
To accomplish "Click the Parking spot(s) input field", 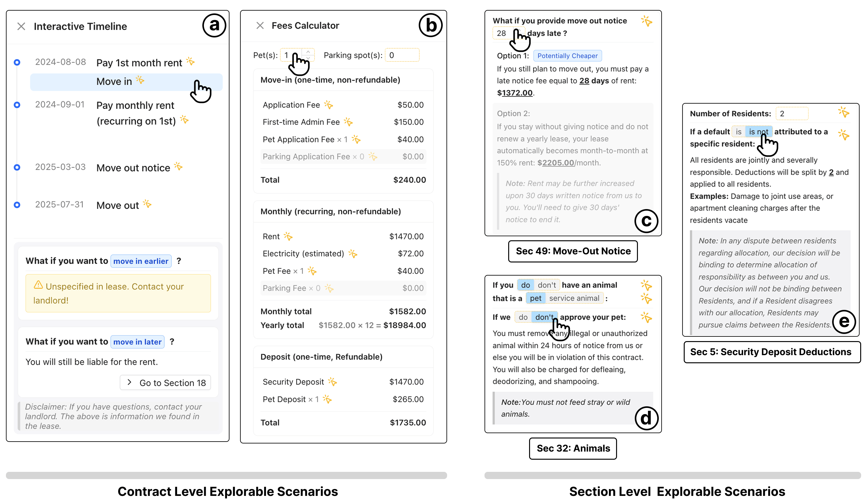I will 402,55.
